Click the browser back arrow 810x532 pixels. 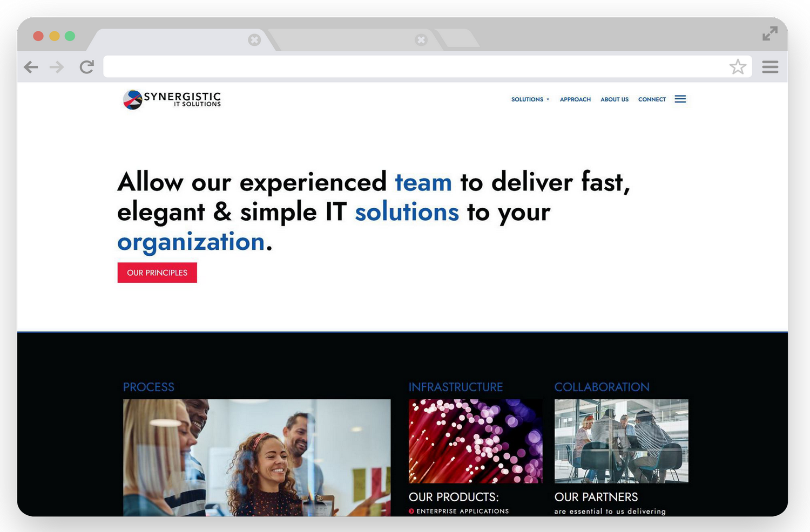tap(31, 67)
